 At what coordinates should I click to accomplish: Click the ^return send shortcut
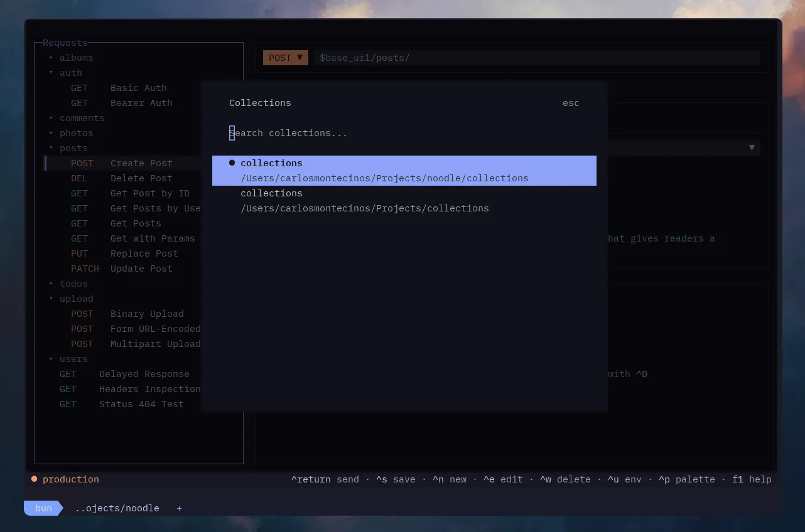coord(325,479)
